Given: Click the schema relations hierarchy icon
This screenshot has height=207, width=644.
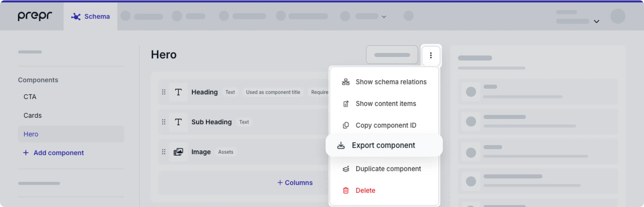Looking at the screenshot, I should [345, 82].
